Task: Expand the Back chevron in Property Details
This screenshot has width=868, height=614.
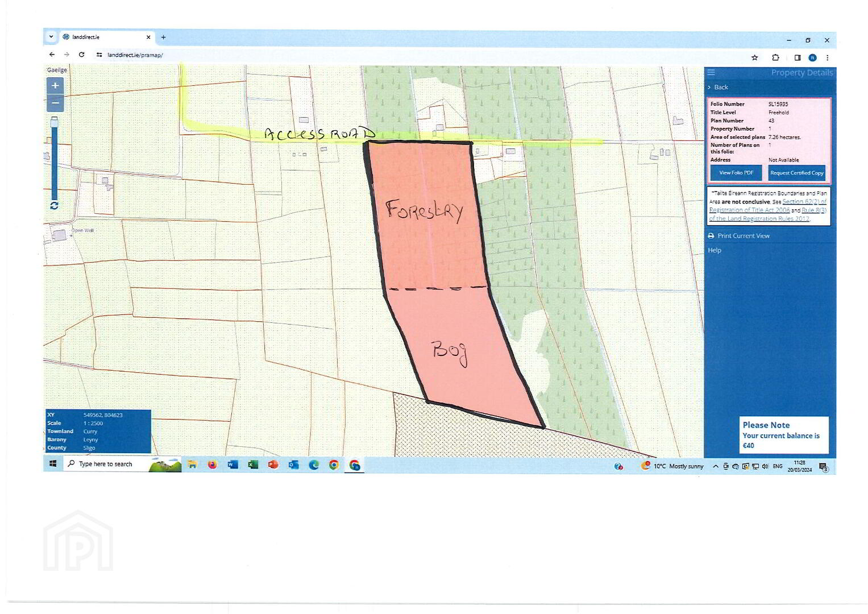Action: click(709, 87)
